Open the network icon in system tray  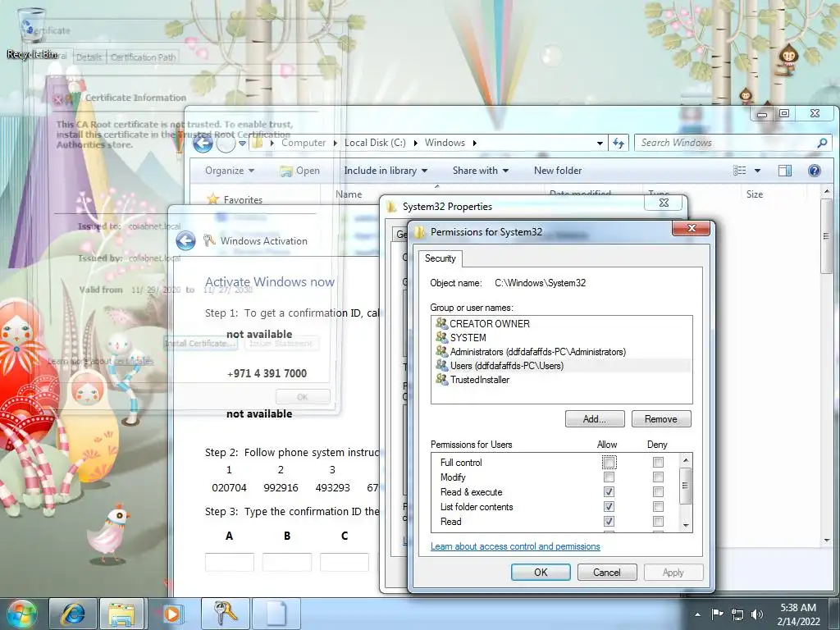click(x=737, y=614)
